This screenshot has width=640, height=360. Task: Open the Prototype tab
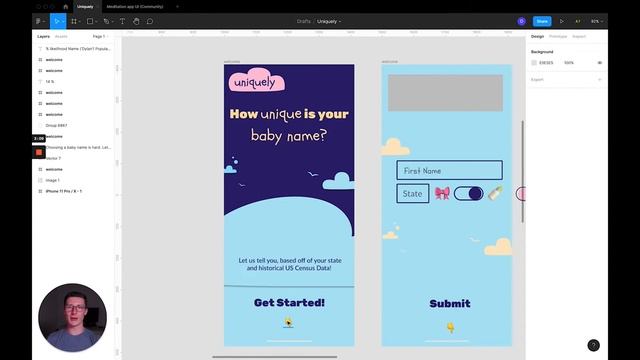pos(558,36)
